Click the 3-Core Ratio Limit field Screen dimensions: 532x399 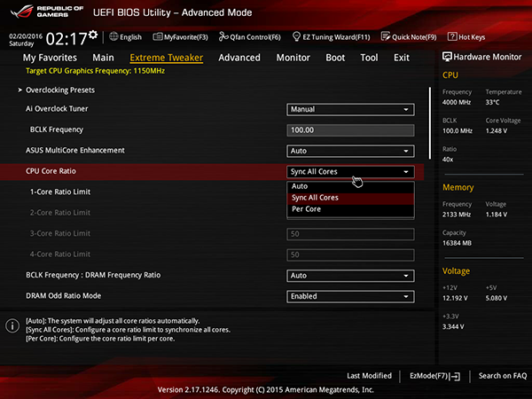[x=350, y=234]
